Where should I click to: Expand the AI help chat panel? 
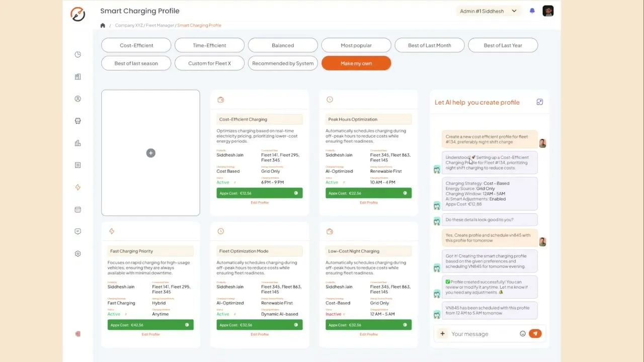coord(539,102)
